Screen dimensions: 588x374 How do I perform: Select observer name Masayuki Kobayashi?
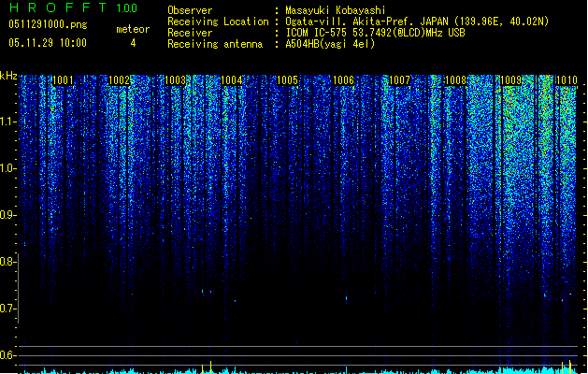[336, 10]
